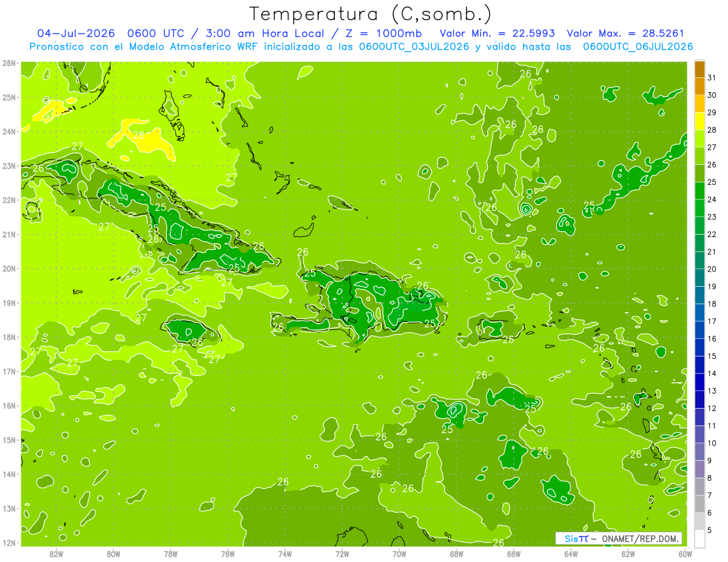Screen dimensions: 728x562
Task: Click the '60W' longitude axis label
Action: 685,553
